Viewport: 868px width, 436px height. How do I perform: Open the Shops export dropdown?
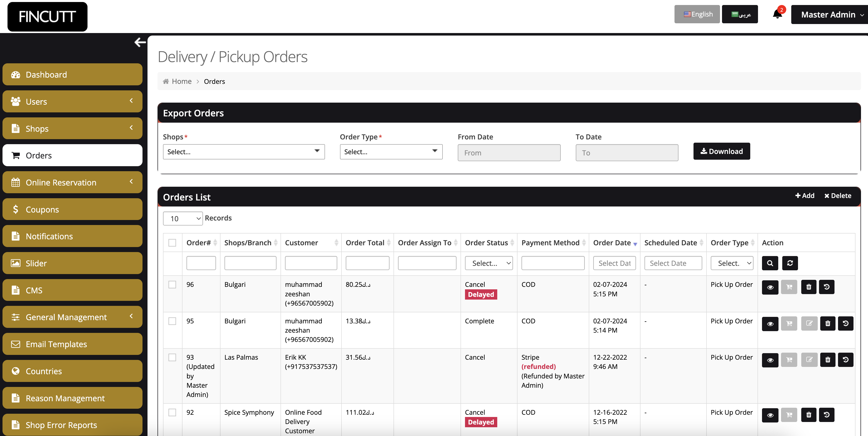click(x=243, y=152)
